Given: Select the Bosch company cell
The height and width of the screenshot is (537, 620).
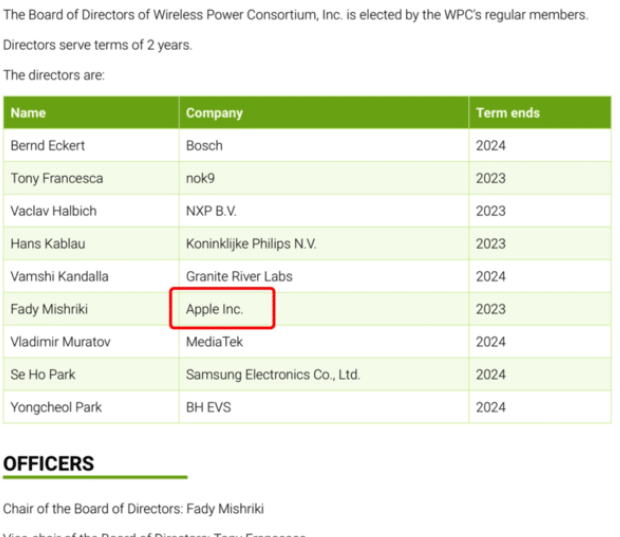Looking at the screenshot, I should pyautogui.click(x=324, y=146).
